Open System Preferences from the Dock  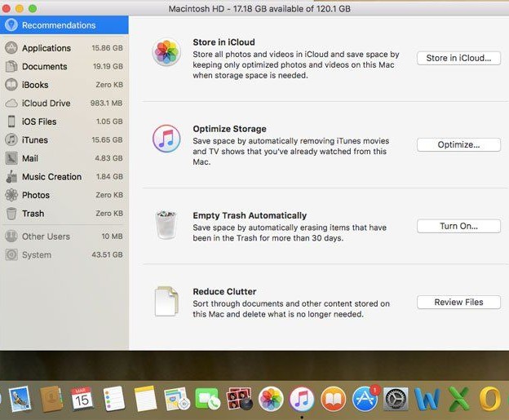point(396,399)
